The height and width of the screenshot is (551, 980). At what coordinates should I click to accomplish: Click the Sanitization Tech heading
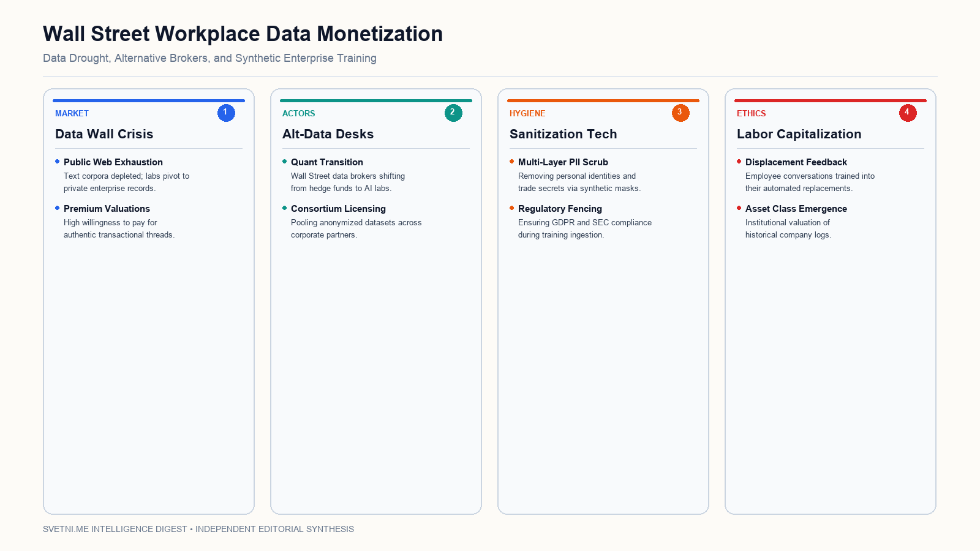pos(563,134)
